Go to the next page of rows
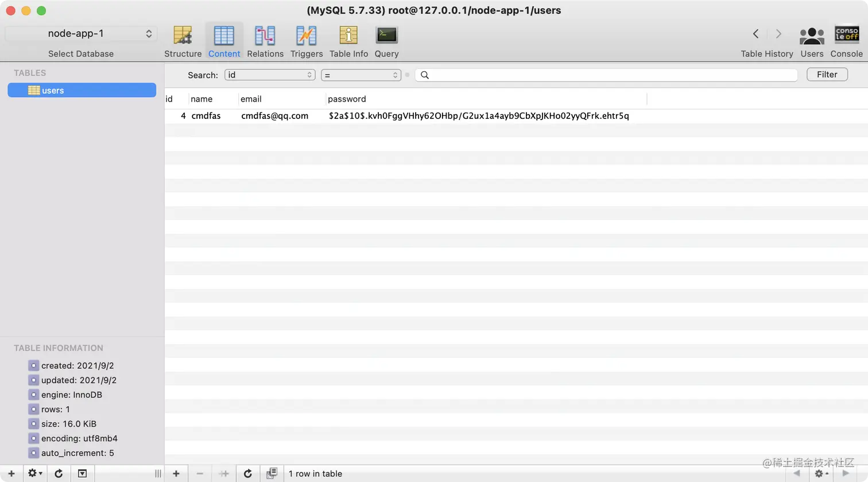 tap(846, 473)
